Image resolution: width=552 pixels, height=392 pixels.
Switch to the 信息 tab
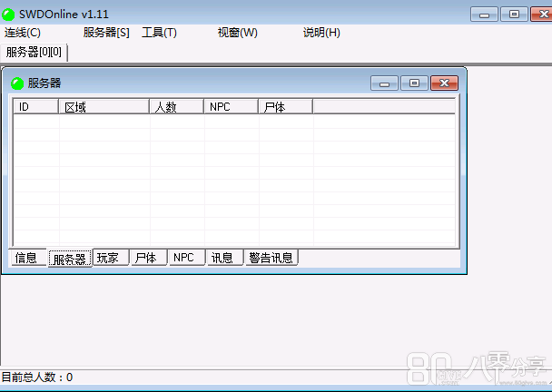click(28, 258)
